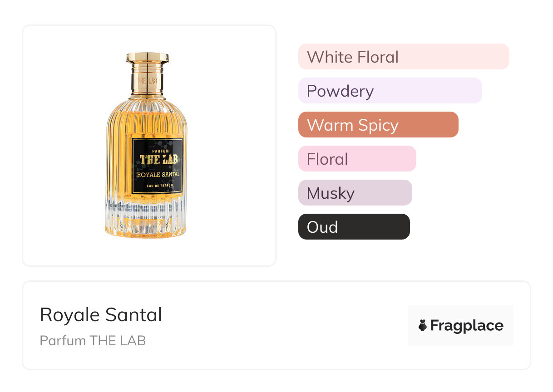Choose the Warm Spicy accord bar

click(378, 125)
